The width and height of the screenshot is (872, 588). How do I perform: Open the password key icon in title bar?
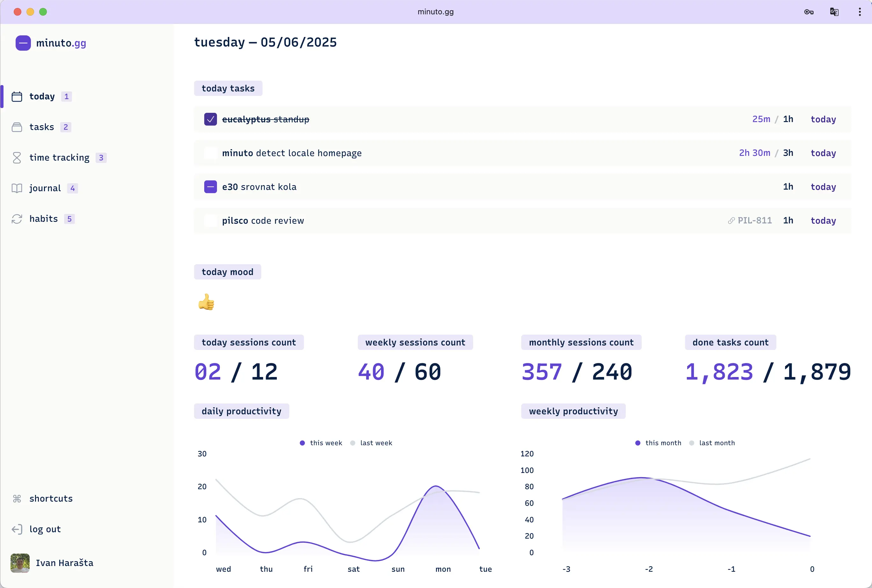pos(809,11)
